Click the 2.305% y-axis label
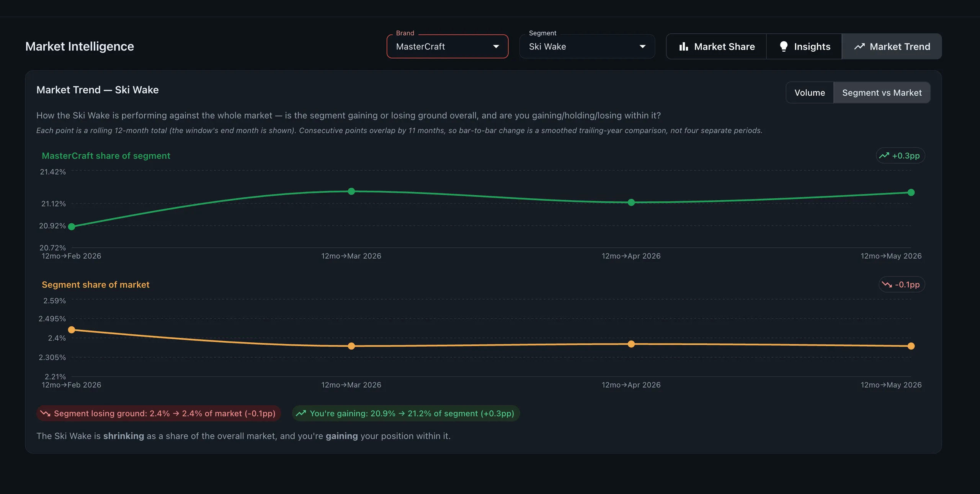 (x=52, y=357)
